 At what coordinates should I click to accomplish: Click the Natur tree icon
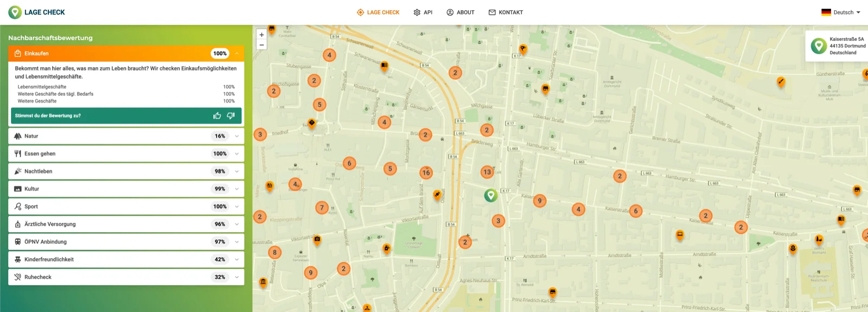coord(17,136)
